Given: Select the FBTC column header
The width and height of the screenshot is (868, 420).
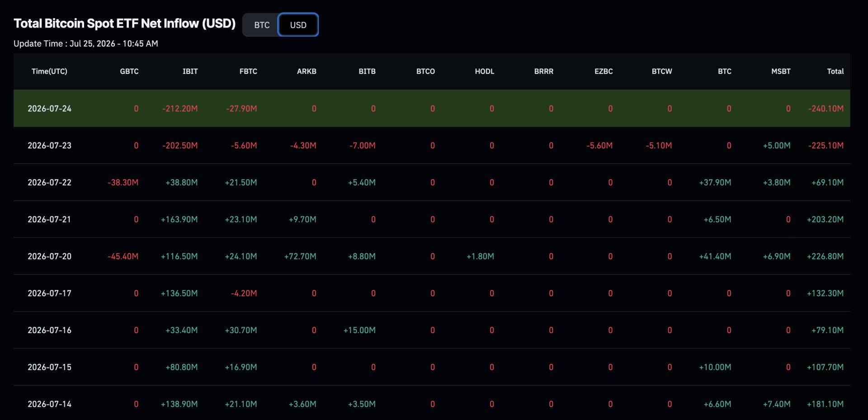Looking at the screenshot, I should point(248,72).
